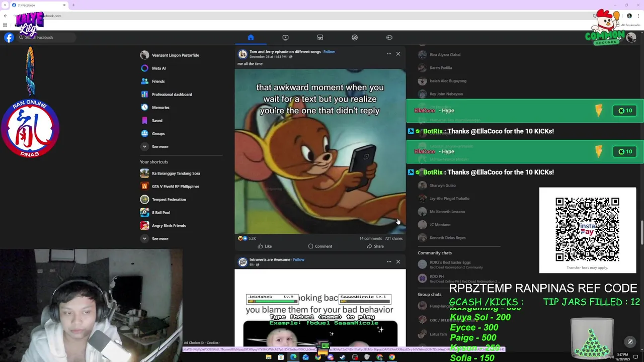The image size is (644, 362).
Task: Open All Bookmarks folder
Action: [x=628, y=25]
